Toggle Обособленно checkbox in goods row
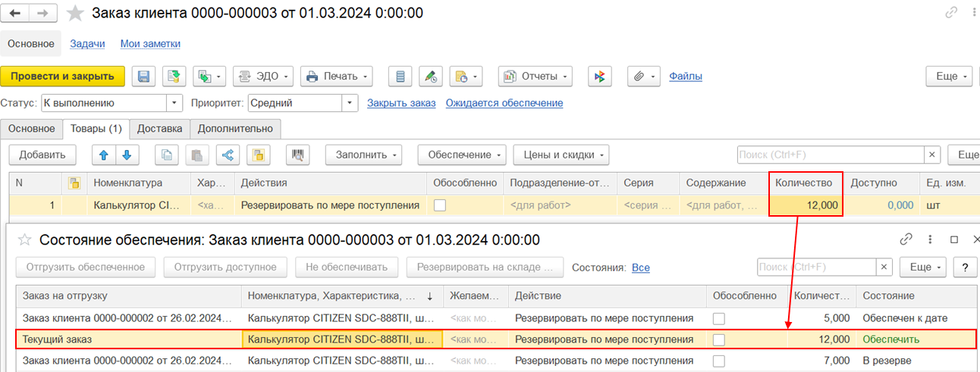980x372 pixels. [x=440, y=205]
